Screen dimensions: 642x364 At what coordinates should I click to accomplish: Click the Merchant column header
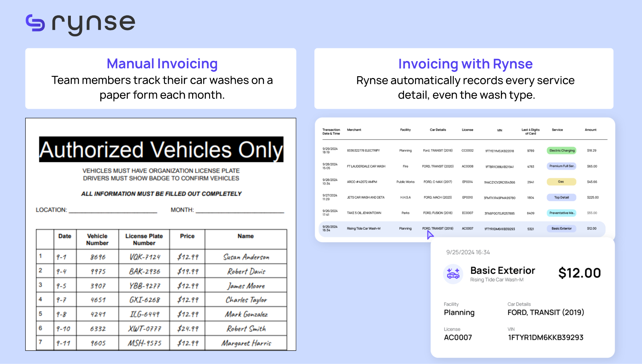pyautogui.click(x=354, y=130)
